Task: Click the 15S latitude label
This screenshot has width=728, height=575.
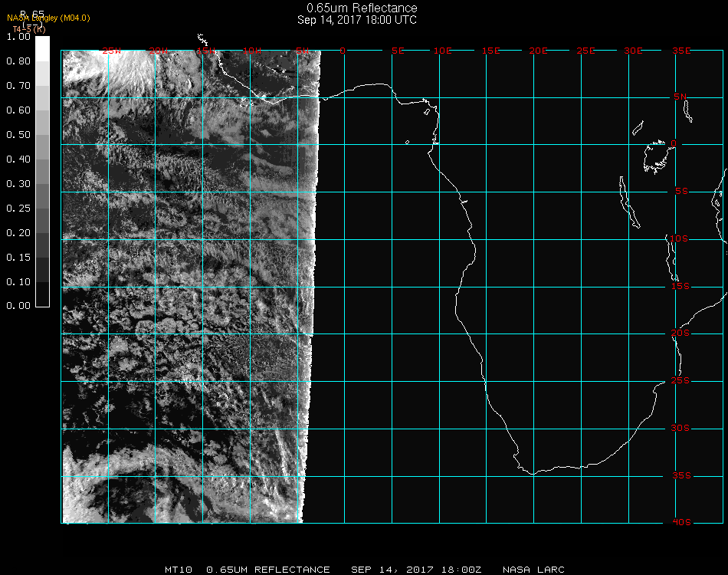Action: click(680, 287)
